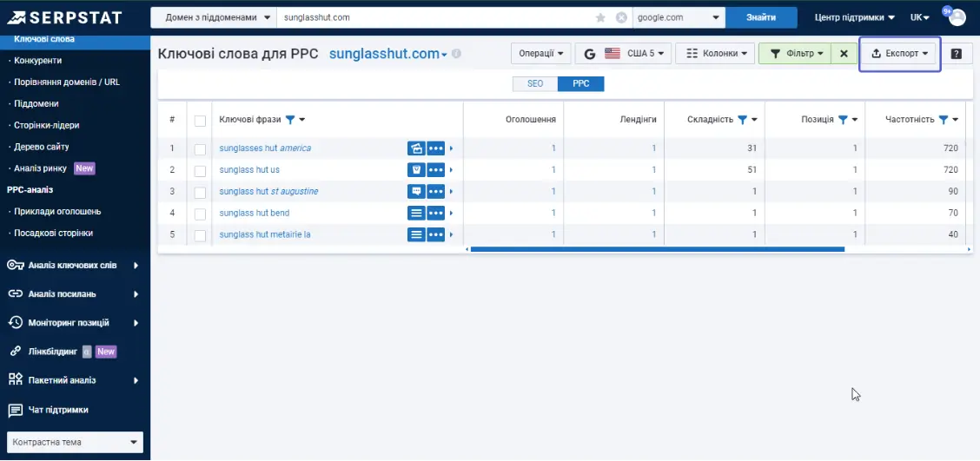Select all rows with header checkbox
The width and height of the screenshot is (980, 461).
tap(200, 121)
